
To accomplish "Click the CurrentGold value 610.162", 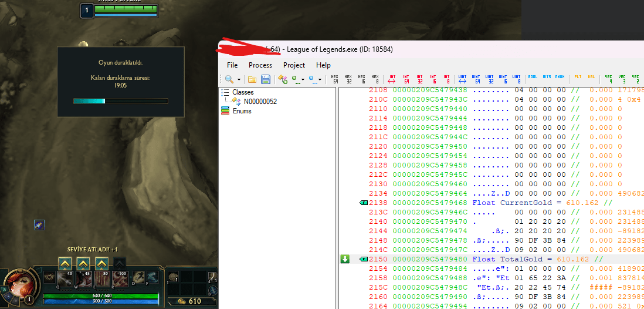I will click(x=583, y=203).
